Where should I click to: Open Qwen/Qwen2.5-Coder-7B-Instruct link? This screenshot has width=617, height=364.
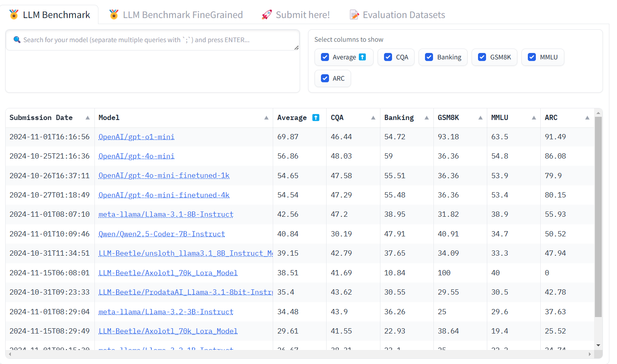pyautogui.click(x=162, y=234)
